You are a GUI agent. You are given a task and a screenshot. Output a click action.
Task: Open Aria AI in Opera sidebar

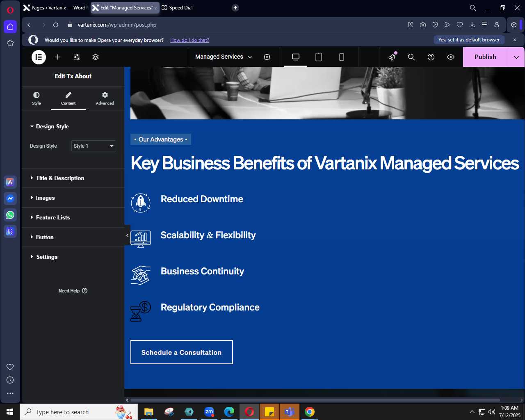click(x=10, y=182)
